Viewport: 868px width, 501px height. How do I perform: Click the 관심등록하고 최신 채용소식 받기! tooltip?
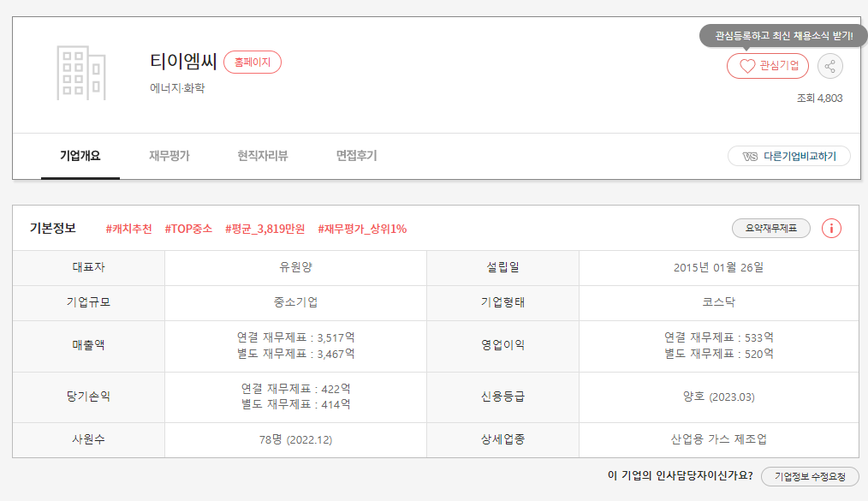click(x=783, y=36)
